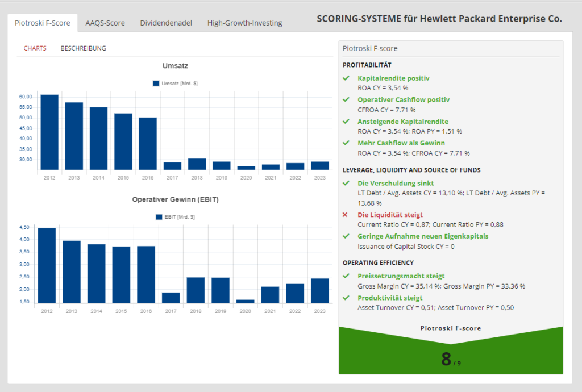Click the 2020 bar in EBIT chart
This screenshot has width=582, height=392.
click(x=245, y=301)
